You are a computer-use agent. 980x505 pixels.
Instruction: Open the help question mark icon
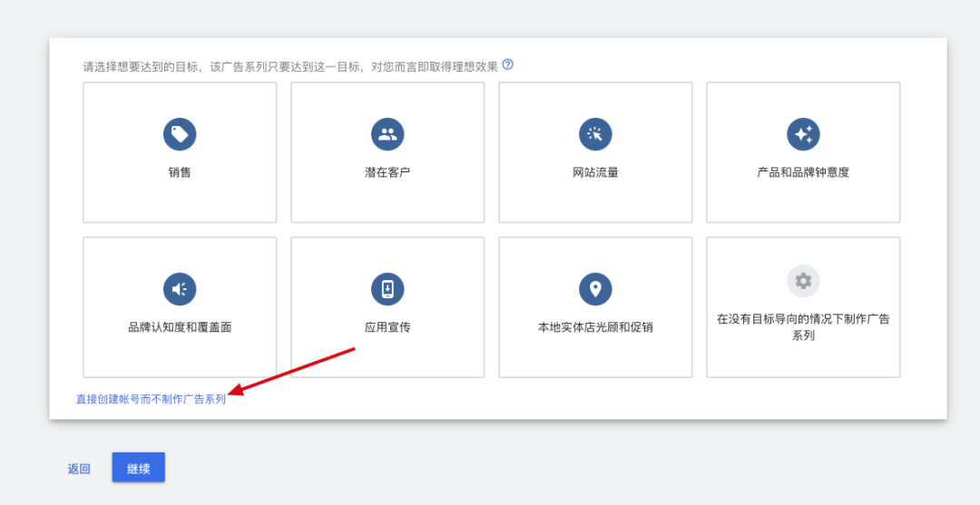507,64
